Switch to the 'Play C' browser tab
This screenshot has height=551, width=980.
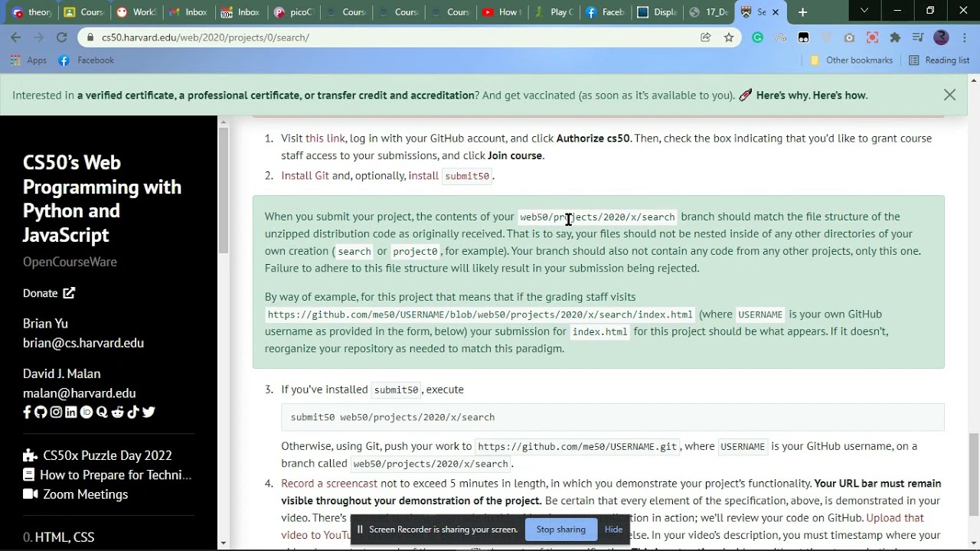pos(552,12)
